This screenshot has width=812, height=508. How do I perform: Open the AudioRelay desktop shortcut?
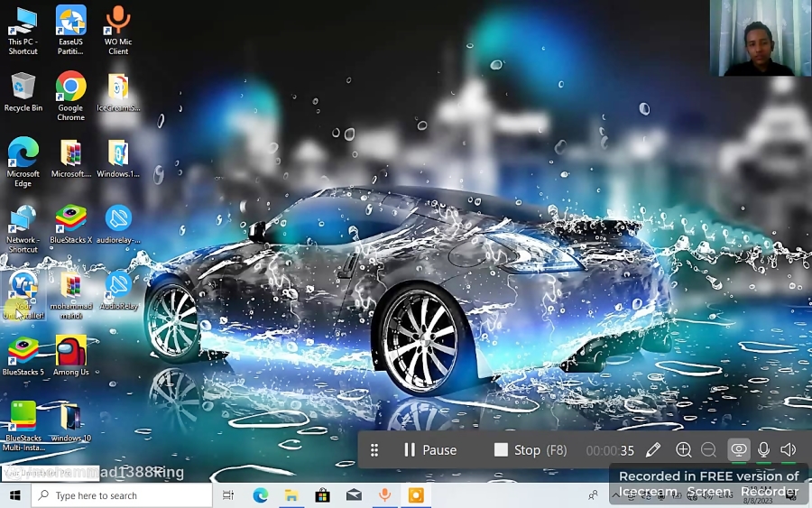(118, 291)
